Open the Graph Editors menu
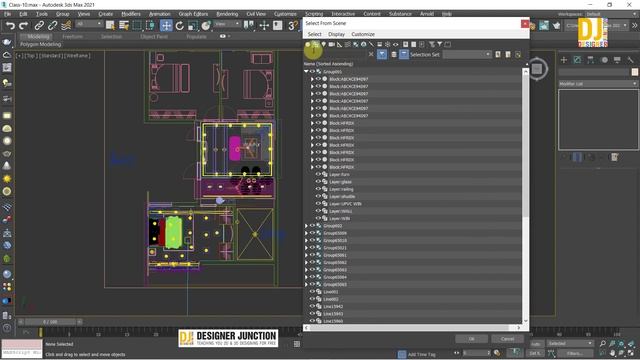640x360 pixels. click(x=193, y=14)
